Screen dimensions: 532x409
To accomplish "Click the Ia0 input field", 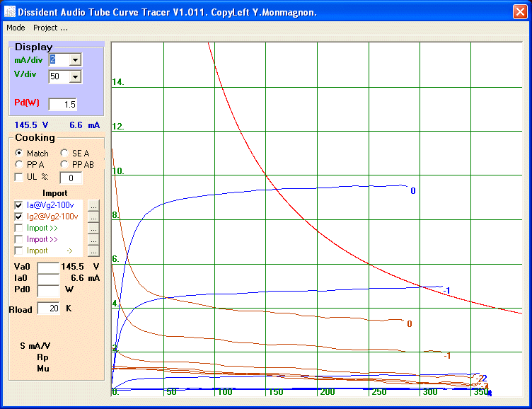I will [x=48, y=279].
